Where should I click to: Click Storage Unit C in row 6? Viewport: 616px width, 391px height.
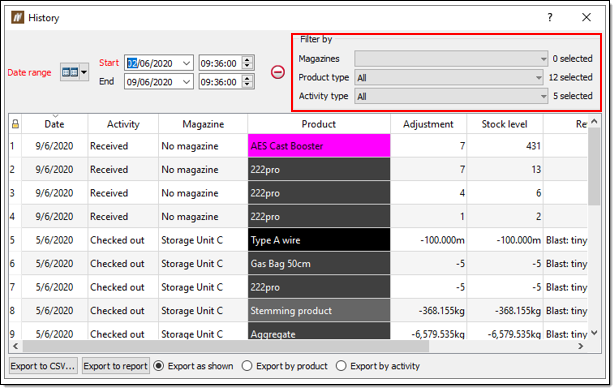[192, 264]
